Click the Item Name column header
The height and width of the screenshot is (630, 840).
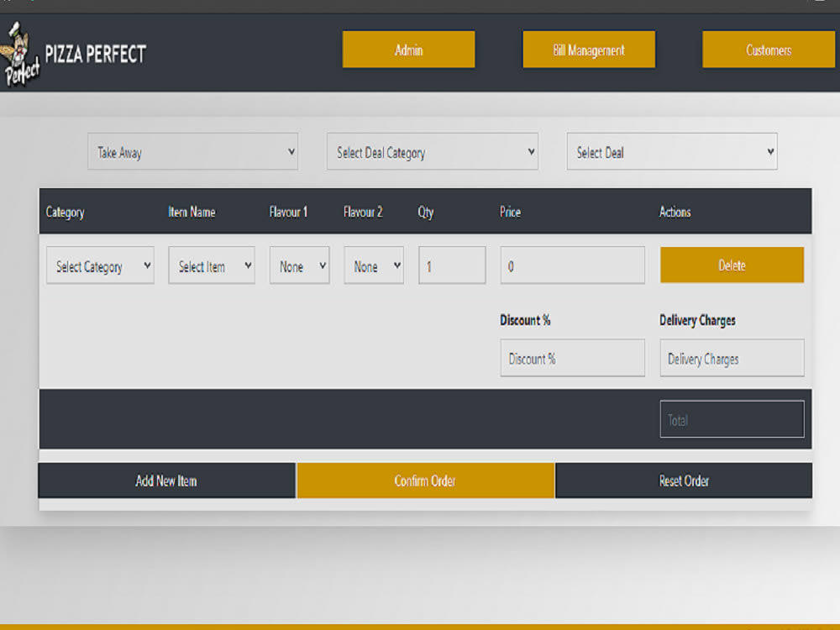coord(192,213)
